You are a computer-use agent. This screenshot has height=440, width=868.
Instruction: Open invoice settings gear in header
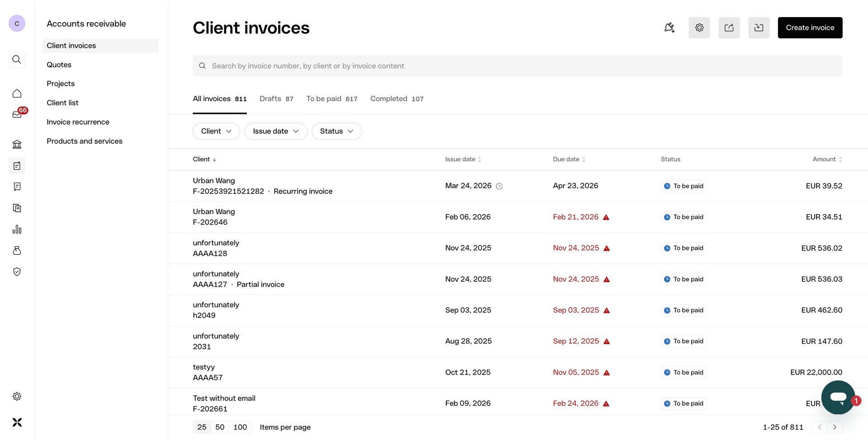tap(699, 28)
